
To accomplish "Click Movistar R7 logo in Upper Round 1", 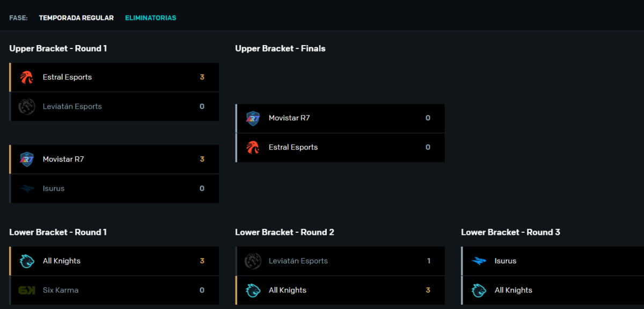I will click(27, 160).
